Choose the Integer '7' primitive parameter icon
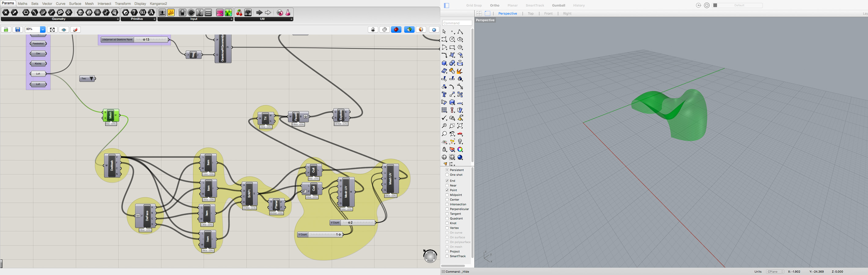 click(134, 13)
